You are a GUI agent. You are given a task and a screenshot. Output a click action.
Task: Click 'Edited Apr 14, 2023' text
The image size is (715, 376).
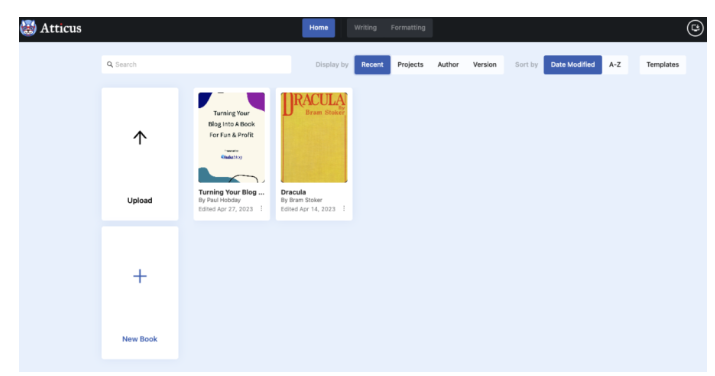pyautogui.click(x=308, y=209)
